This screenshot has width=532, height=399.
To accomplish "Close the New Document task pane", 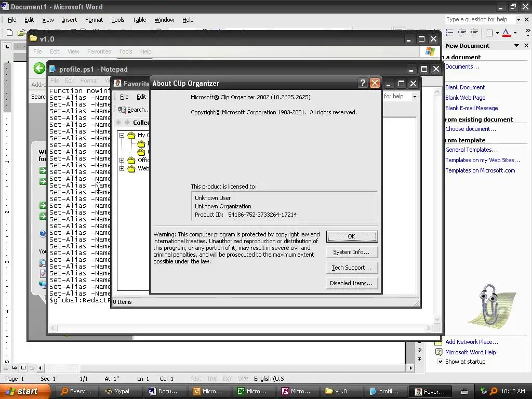I will click(x=526, y=46).
